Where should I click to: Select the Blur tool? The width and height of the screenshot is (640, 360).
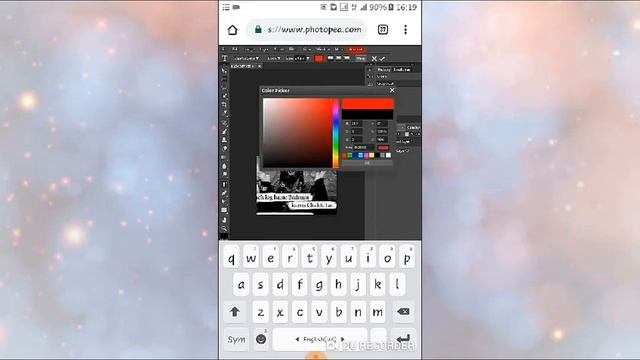click(224, 166)
